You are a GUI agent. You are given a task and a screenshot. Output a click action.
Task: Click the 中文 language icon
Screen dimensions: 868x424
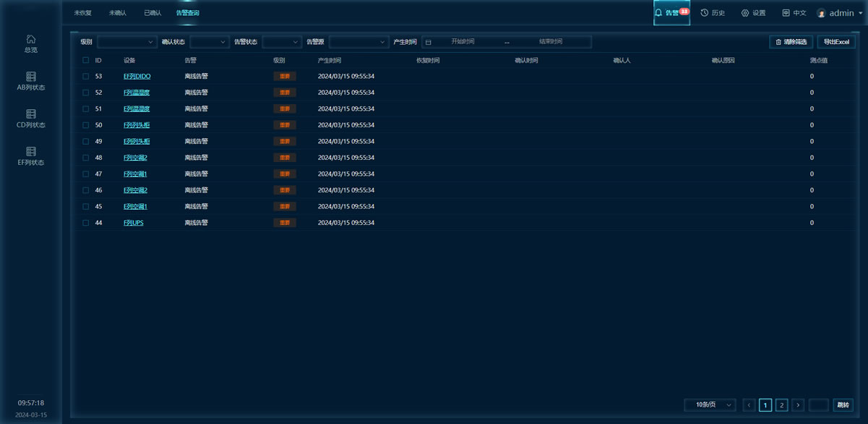786,13
